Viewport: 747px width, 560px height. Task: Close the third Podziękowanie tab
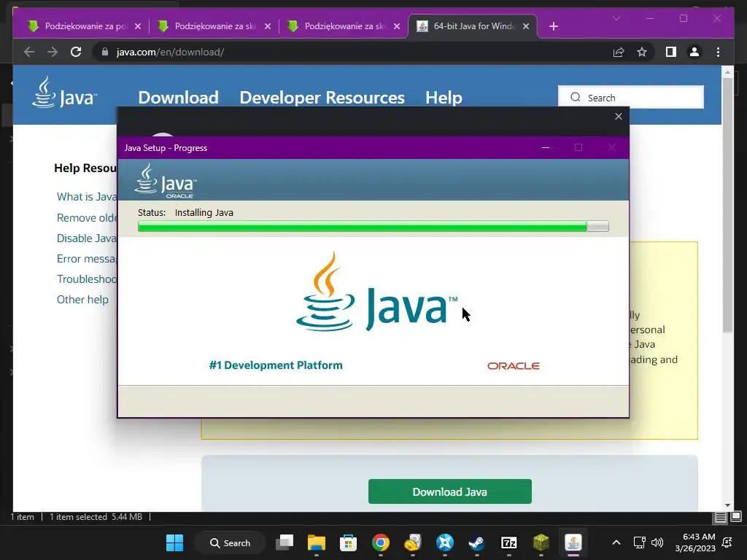point(397,26)
